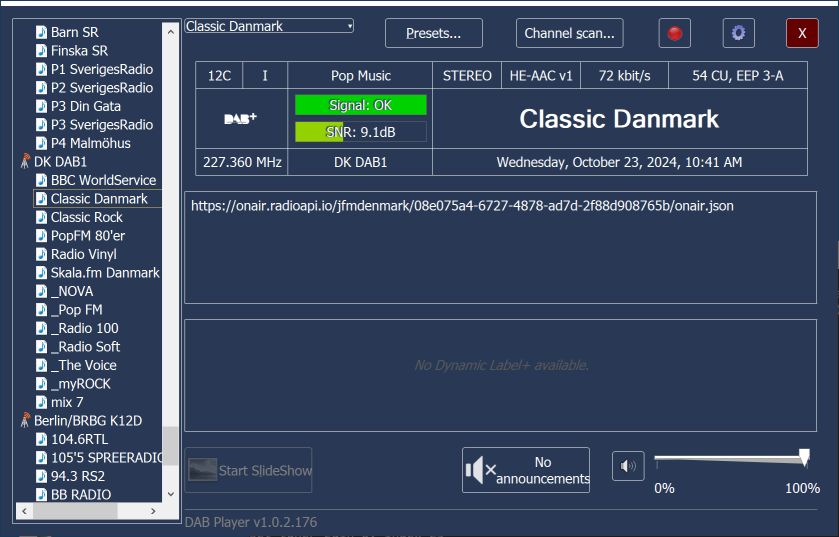This screenshot has height=537, width=839.
Task: Close the player with the red X button
Action: coord(801,33)
